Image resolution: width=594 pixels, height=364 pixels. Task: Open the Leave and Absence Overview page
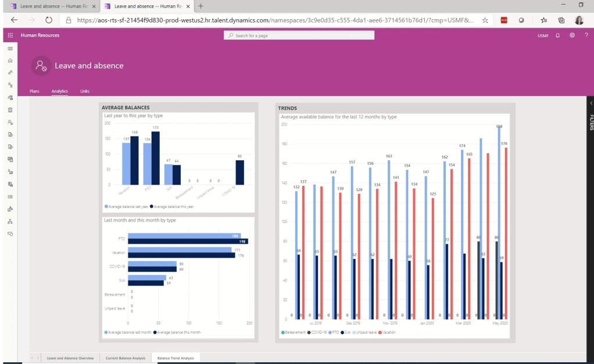tap(70, 358)
